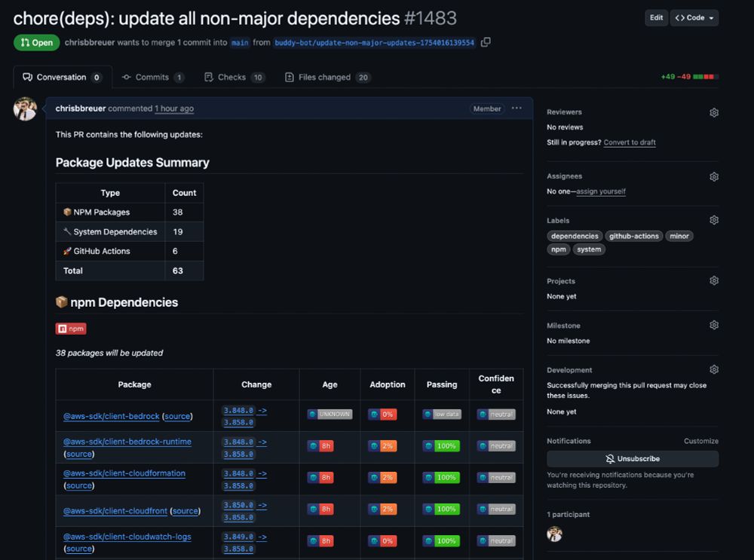Open the buddy-bot head branch link

(374, 43)
